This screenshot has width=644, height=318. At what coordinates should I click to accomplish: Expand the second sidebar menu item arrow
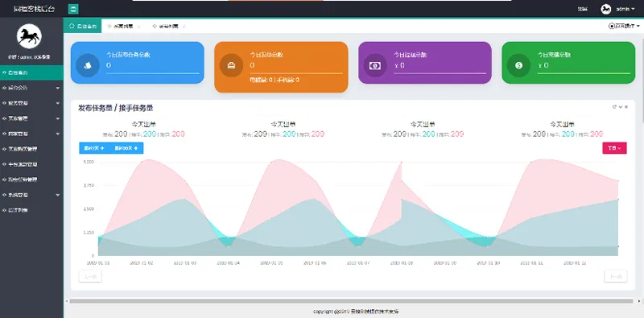tap(57, 88)
